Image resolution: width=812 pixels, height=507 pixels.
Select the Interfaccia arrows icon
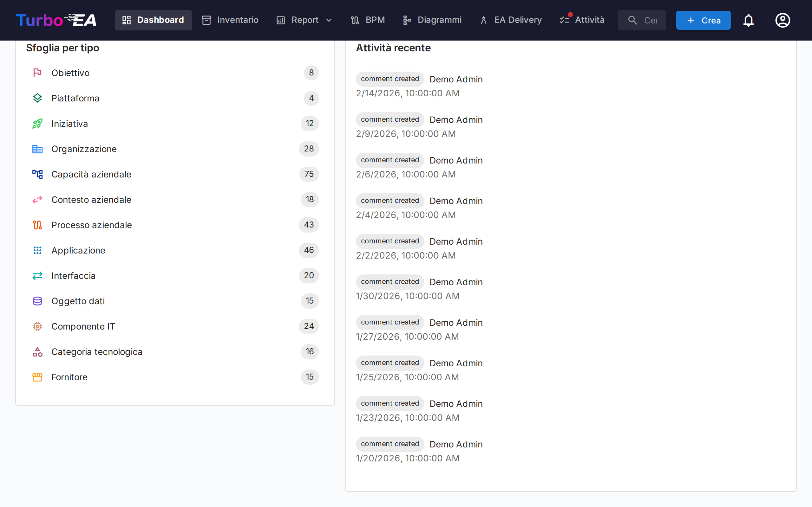click(37, 276)
